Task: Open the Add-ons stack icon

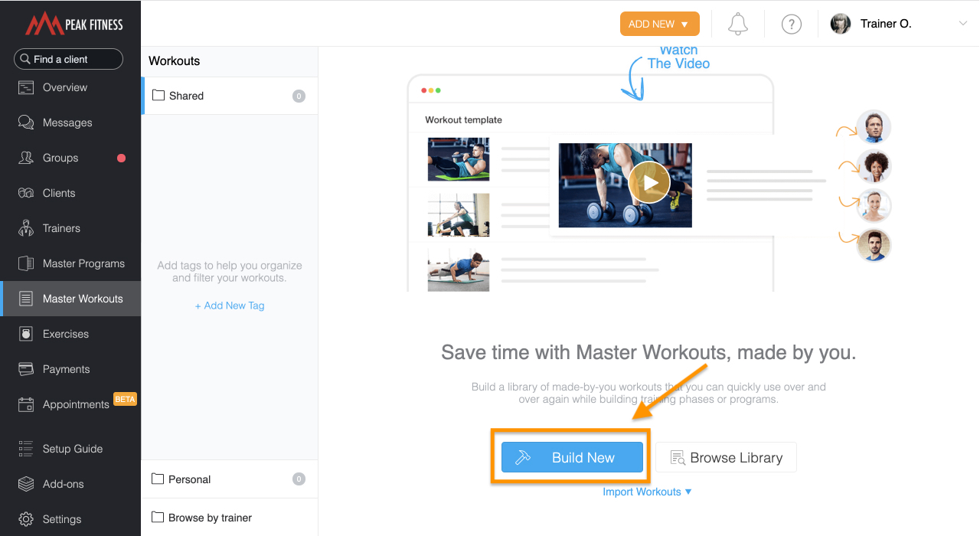Action: 26,484
